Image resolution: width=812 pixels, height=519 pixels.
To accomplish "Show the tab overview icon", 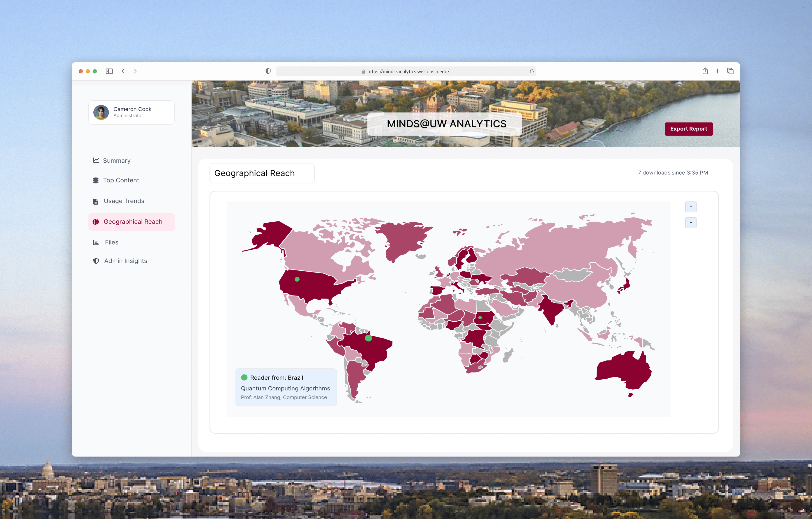I will click(x=730, y=71).
